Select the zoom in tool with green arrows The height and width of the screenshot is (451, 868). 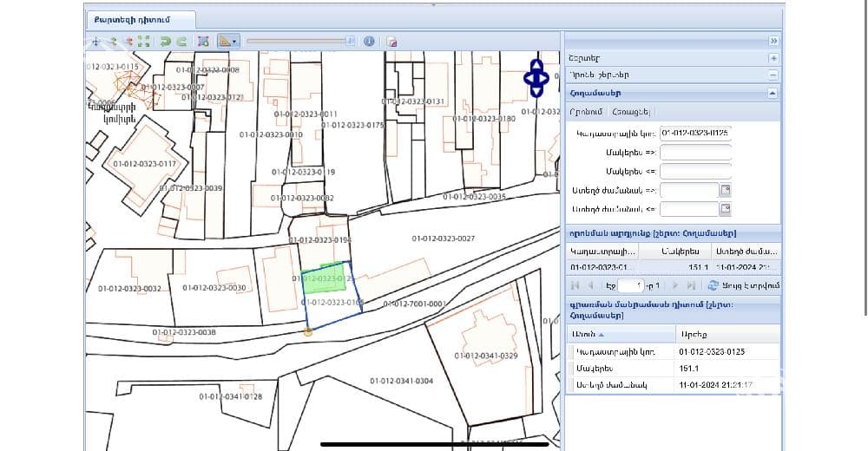coord(112,42)
